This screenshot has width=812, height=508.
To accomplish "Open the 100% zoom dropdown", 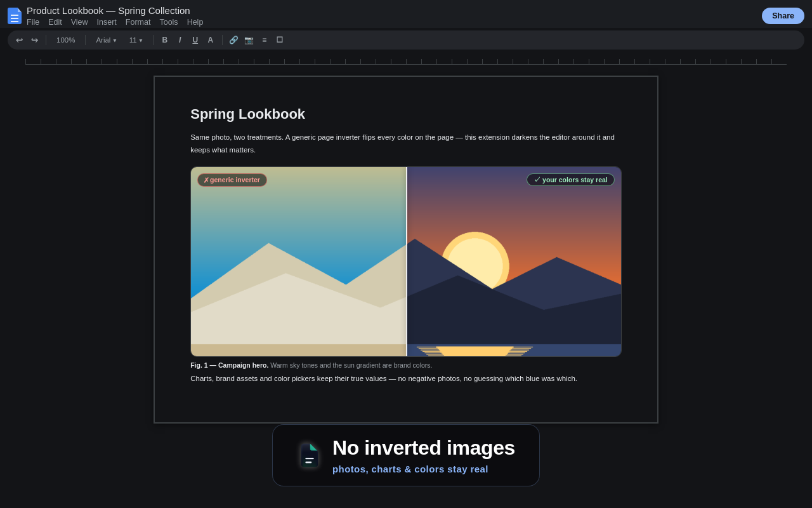I will click(66, 40).
